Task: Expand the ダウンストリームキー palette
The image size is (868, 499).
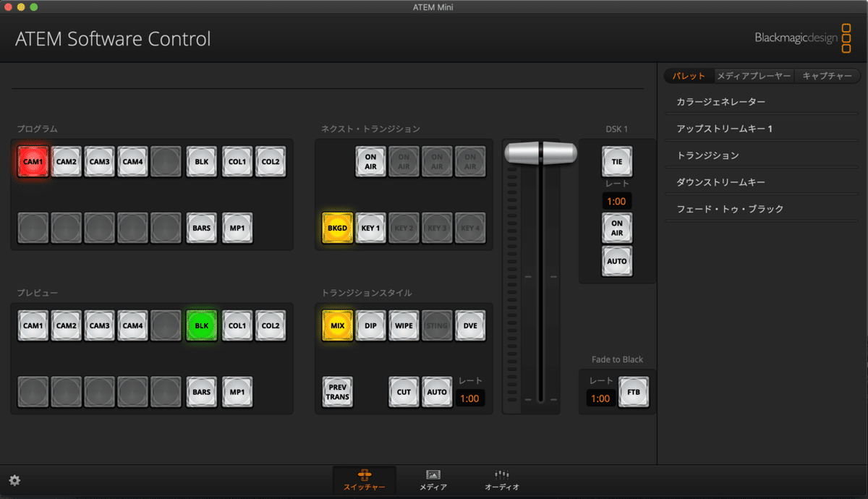Action: [x=763, y=182]
